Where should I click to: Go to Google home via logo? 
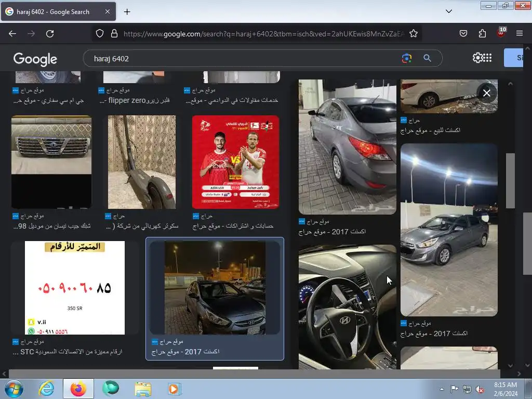point(35,59)
